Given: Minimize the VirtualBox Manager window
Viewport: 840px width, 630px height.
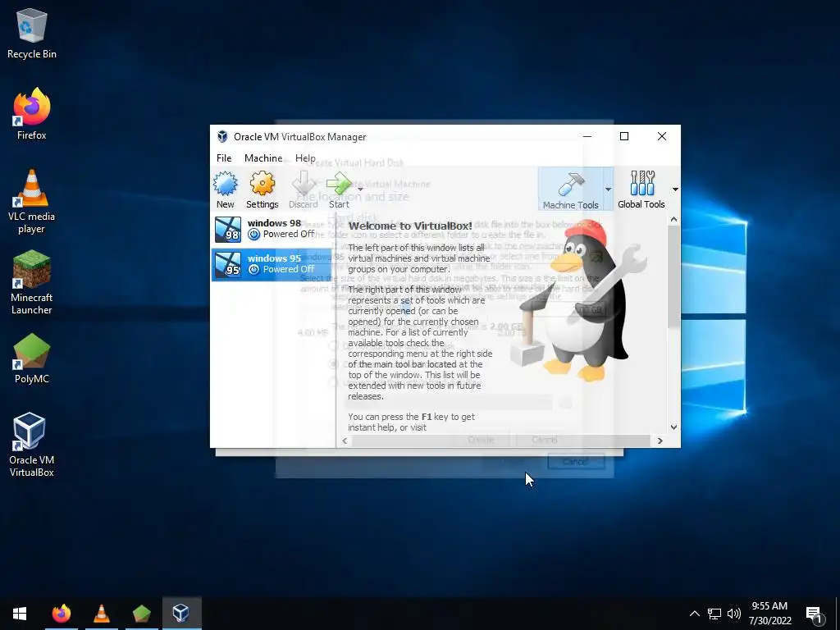Looking at the screenshot, I should point(587,136).
